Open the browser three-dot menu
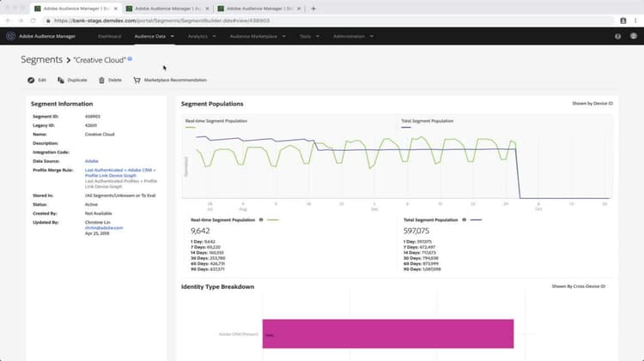 [635, 21]
